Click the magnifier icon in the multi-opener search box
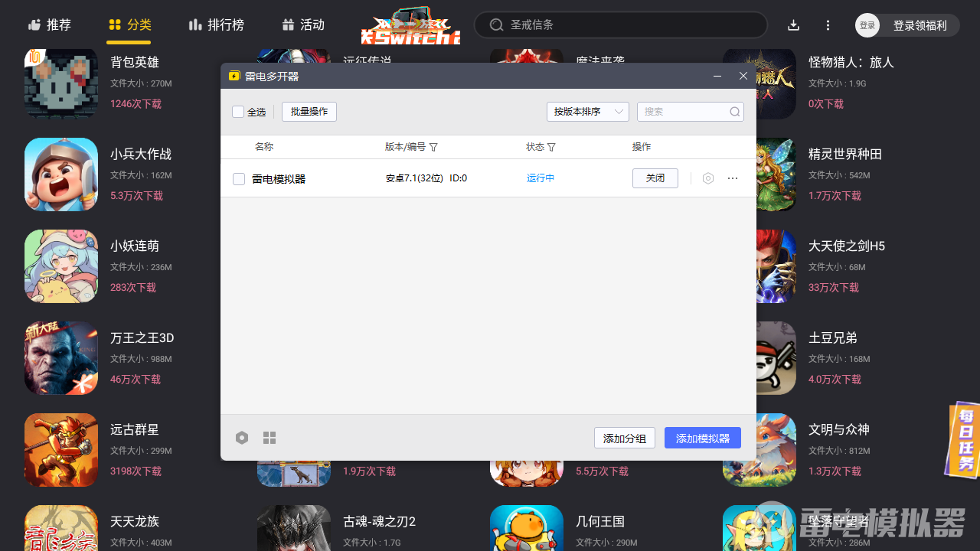This screenshot has height=551, width=980. 734,112
